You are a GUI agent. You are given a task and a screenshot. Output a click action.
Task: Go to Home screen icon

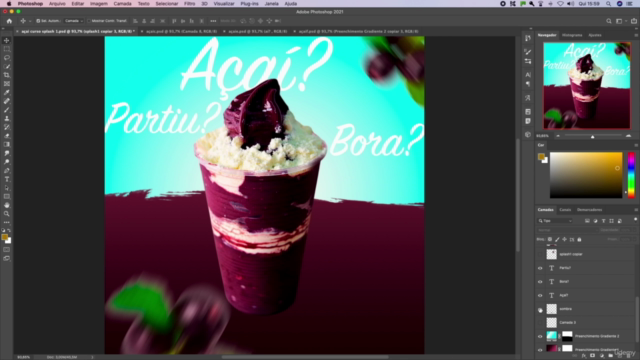[9, 21]
